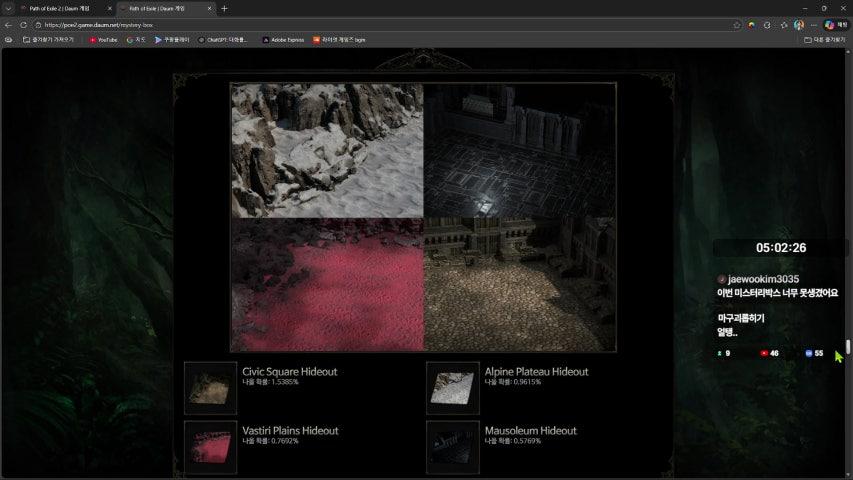Screen dimensions: 853x480
Task: Click the 0.5769% drop chance text
Action: pos(513,441)
